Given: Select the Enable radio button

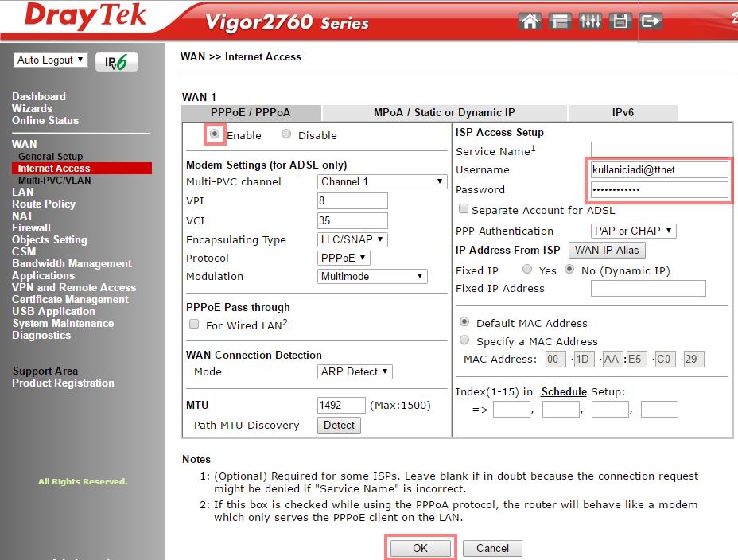Looking at the screenshot, I should tap(215, 134).
